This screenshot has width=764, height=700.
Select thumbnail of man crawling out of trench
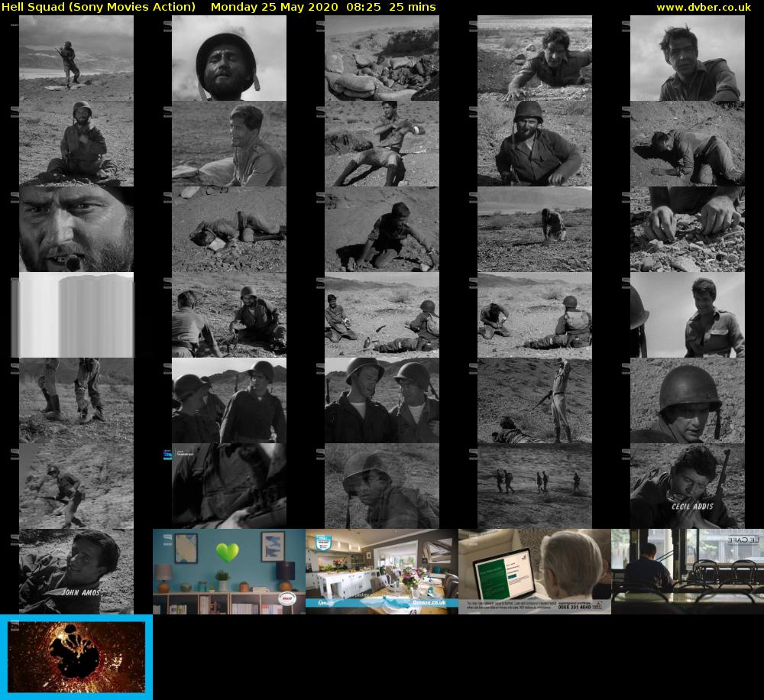(535, 58)
